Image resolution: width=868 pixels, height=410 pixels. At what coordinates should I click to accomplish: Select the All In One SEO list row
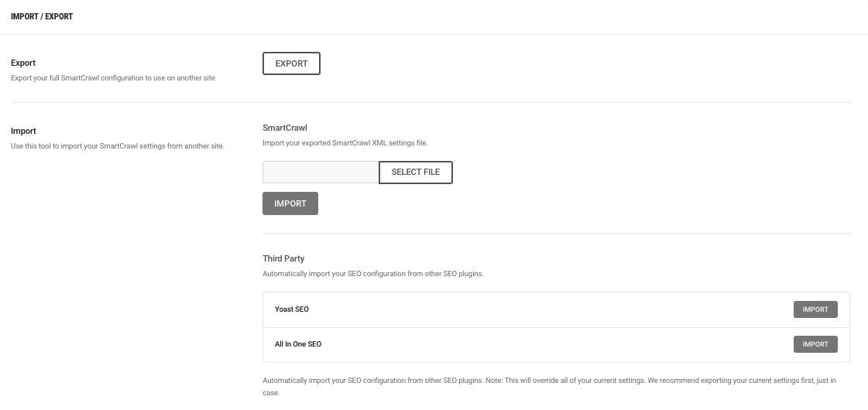(x=556, y=345)
